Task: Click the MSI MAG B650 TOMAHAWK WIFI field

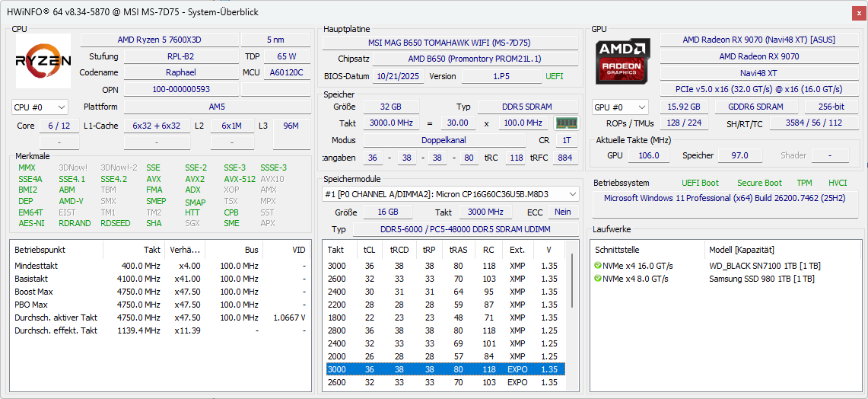Action: pyautogui.click(x=450, y=43)
